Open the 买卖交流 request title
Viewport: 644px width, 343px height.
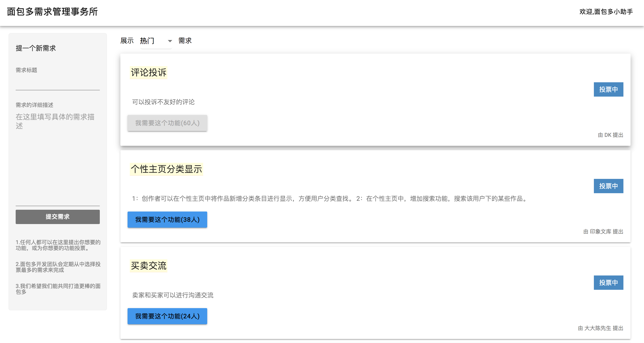point(149,266)
